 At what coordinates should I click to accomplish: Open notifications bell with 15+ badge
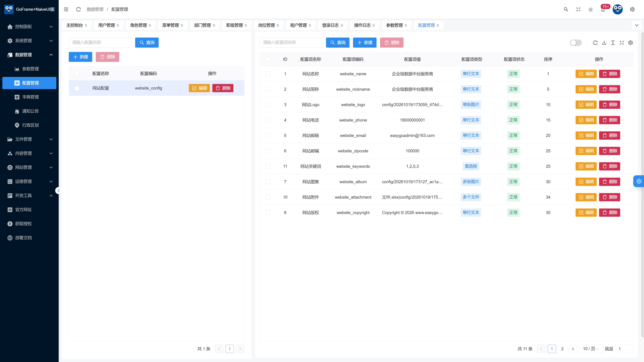(x=603, y=9)
